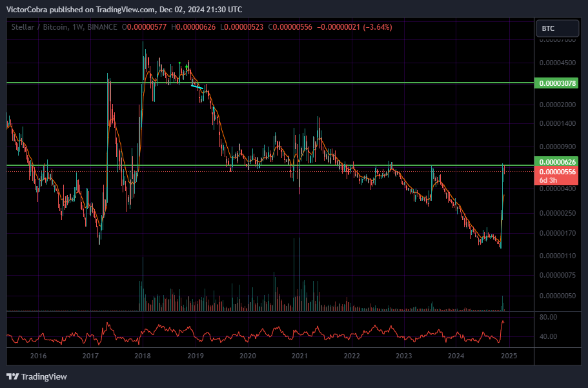Click the open value O0.00000577
This screenshot has height=388, width=588.
tap(144, 27)
